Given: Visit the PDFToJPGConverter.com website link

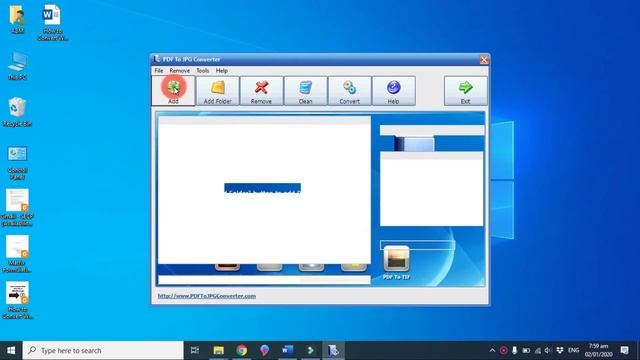Looking at the screenshot, I should click(x=207, y=296).
